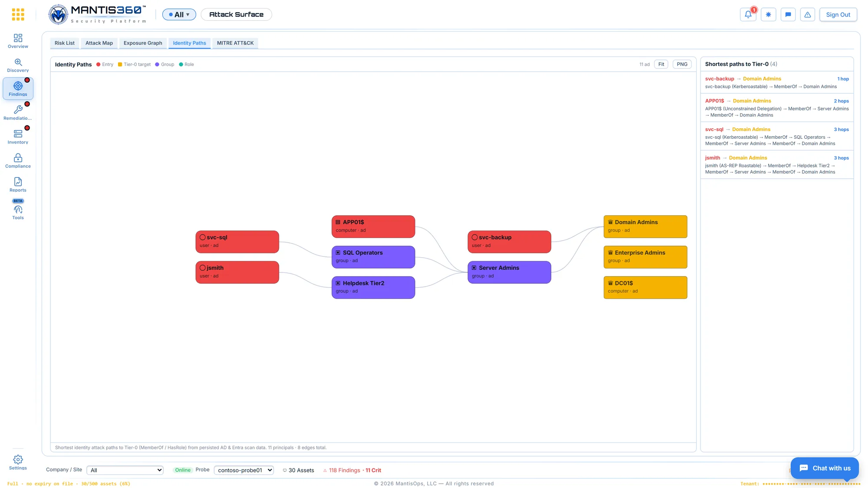This screenshot has height=488, width=868.
Task: Click the warning triangle icon in header
Action: click(x=808, y=14)
